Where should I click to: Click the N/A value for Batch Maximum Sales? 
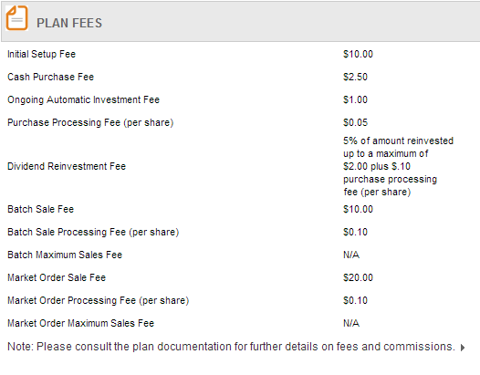tap(351, 255)
